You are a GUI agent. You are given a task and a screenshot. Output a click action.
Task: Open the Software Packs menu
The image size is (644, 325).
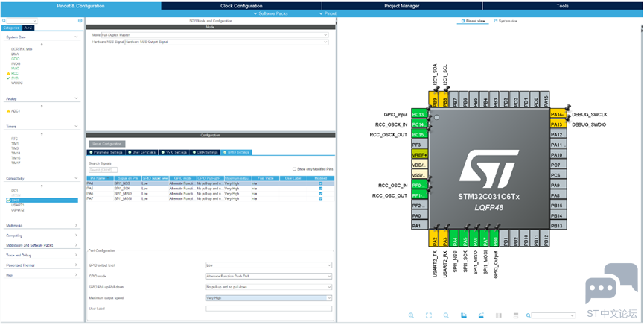point(271,13)
